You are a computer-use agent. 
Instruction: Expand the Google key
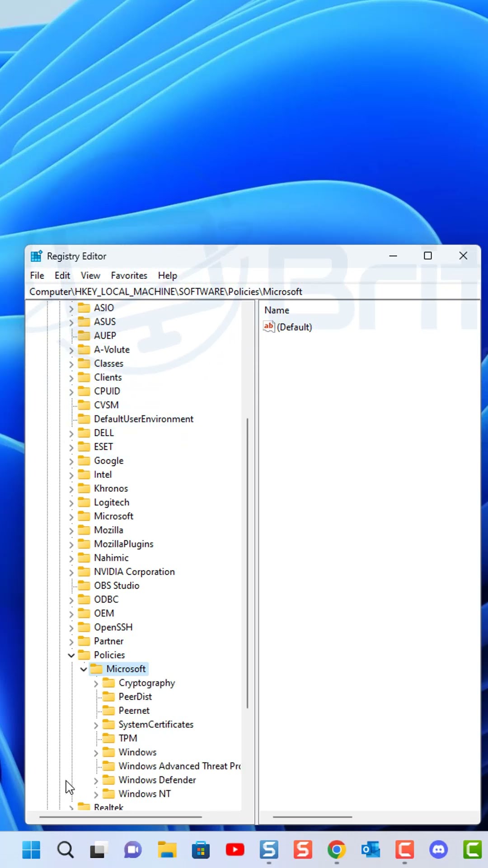click(71, 461)
